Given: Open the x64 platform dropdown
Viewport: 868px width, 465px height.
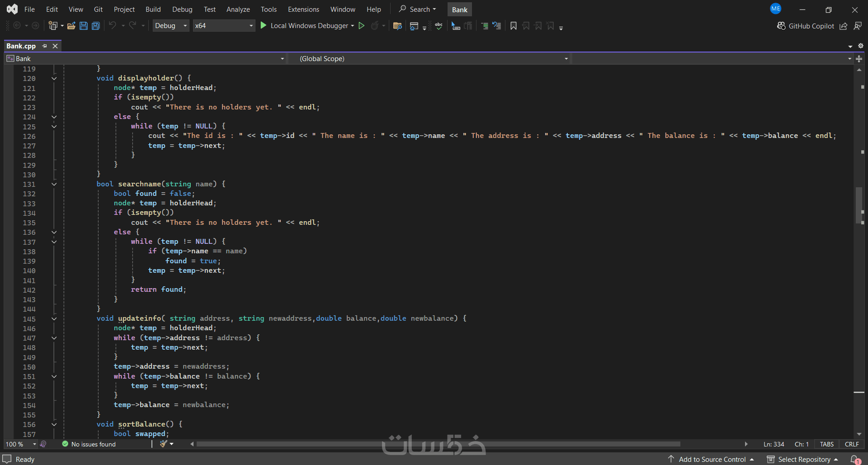Looking at the screenshot, I should pyautogui.click(x=224, y=26).
